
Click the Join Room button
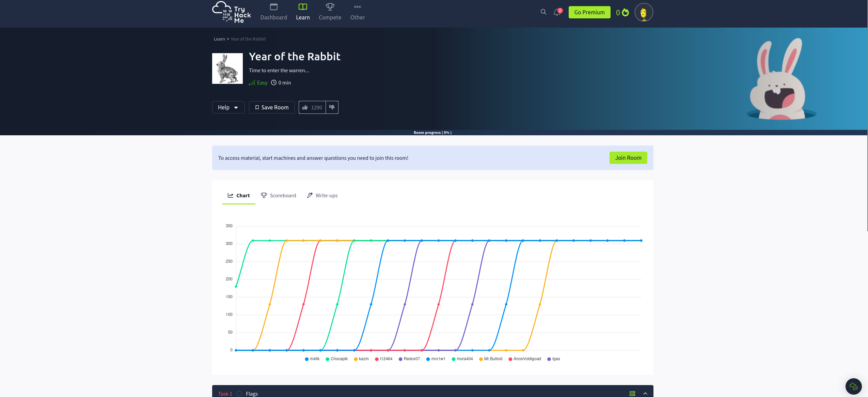[628, 158]
